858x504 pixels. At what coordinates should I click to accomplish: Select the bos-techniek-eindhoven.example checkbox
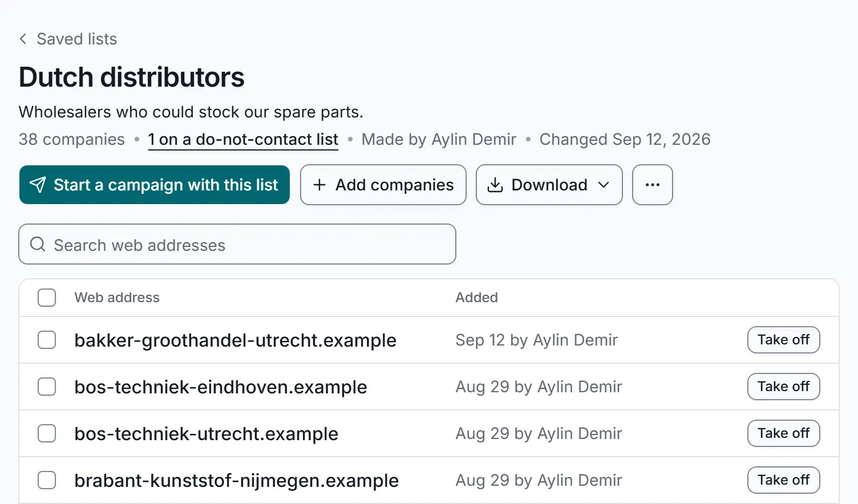[47, 387]
